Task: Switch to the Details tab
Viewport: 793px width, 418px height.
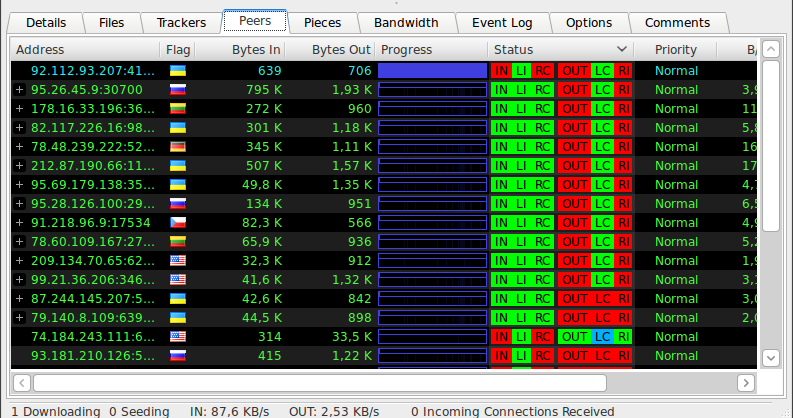Action: (46, 23)
